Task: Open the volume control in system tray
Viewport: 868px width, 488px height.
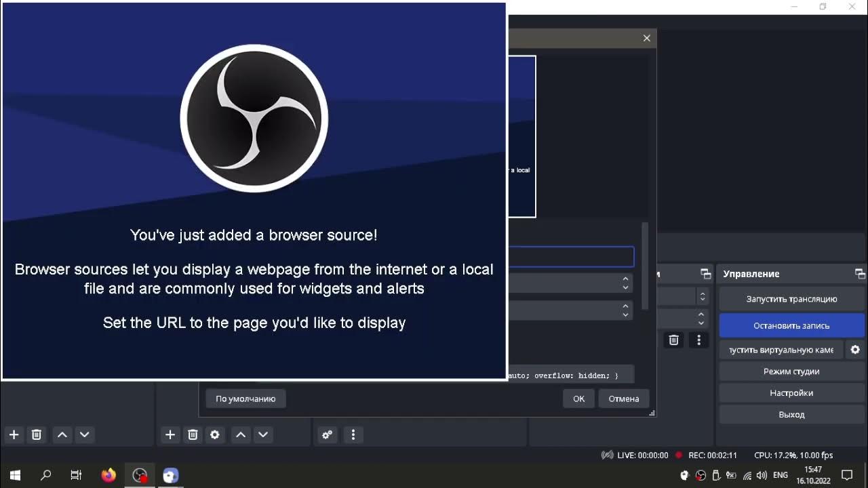Action: pos(762,475)
